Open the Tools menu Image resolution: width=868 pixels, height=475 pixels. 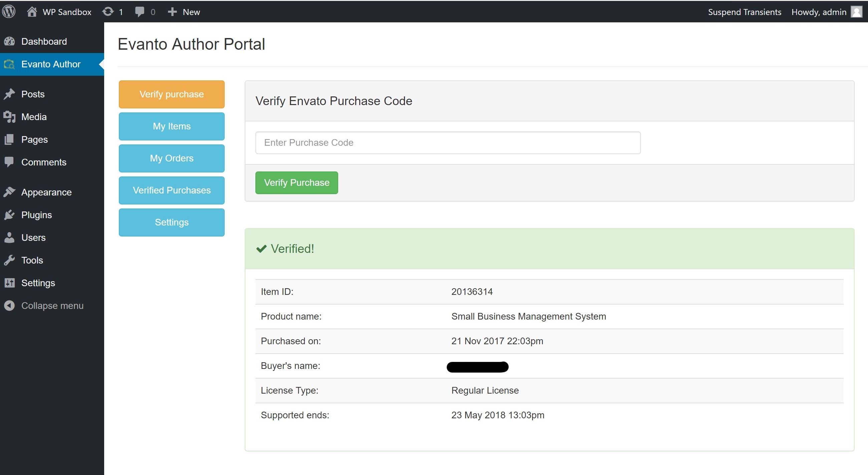coord(52,260)
